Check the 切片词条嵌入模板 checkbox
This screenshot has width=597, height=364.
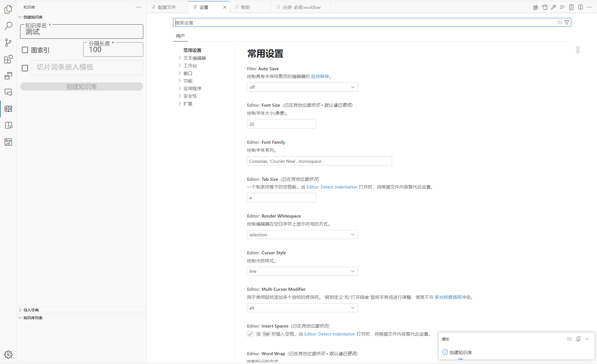pyautogui.click(x=25, y=68)
